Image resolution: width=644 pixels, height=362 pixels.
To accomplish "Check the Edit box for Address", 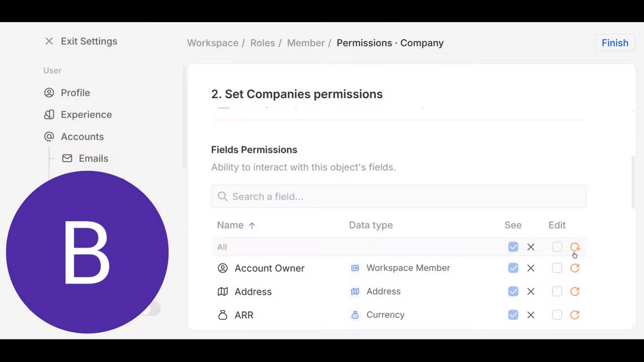I will pos(557,292).
